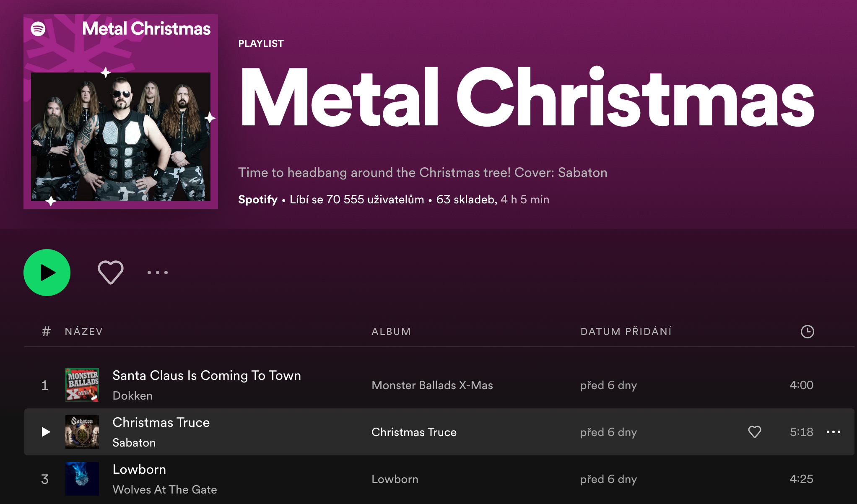This screenshot has width=857, height=504.
Task: Click Lowborn track album artwork
Action: coord(82,479)
